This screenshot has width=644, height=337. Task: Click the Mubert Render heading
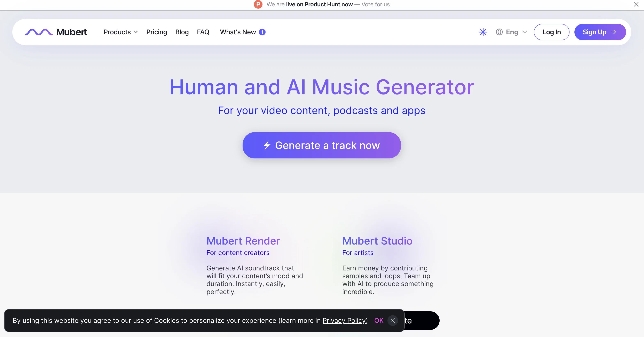(x=243, y=241)
